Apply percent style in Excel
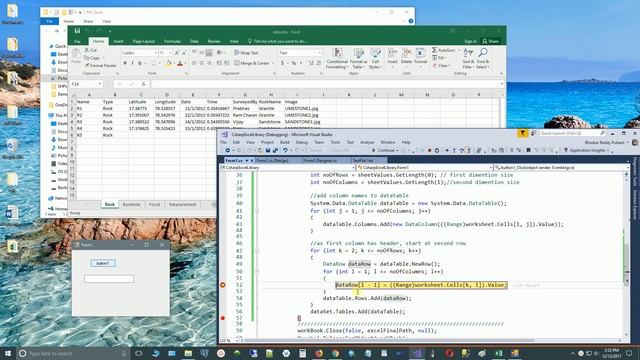 (x=293, y=63)
